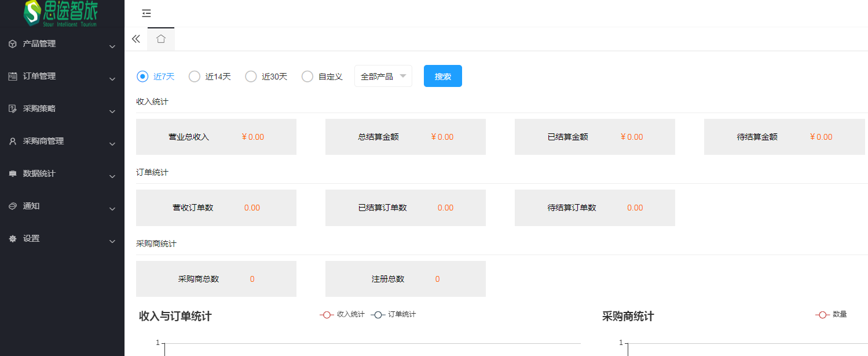Select the 近14天 radio button
Viewport: 868px width, 356px height.
pos(195,77)
